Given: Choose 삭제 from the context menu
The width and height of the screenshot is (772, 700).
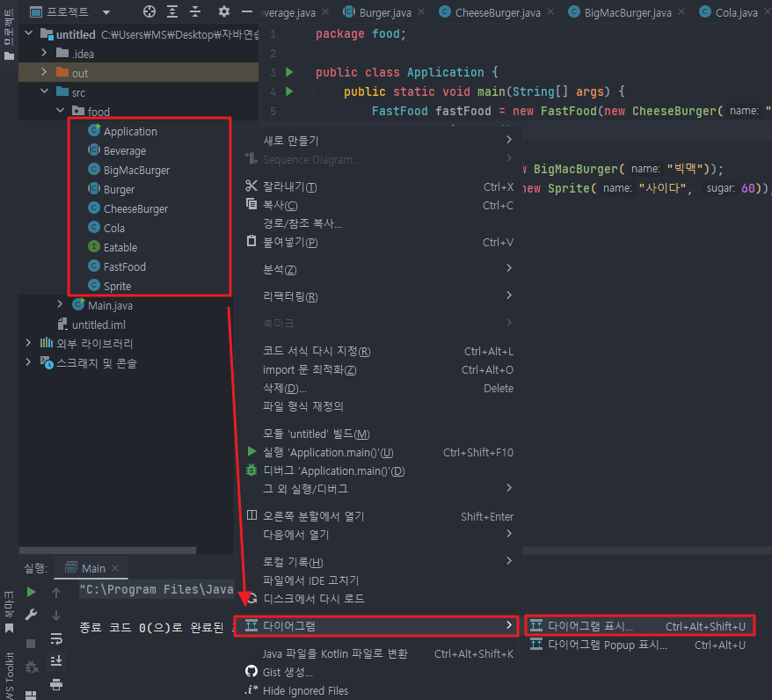Looking at the screenshot, I should [x=378, y=388].
